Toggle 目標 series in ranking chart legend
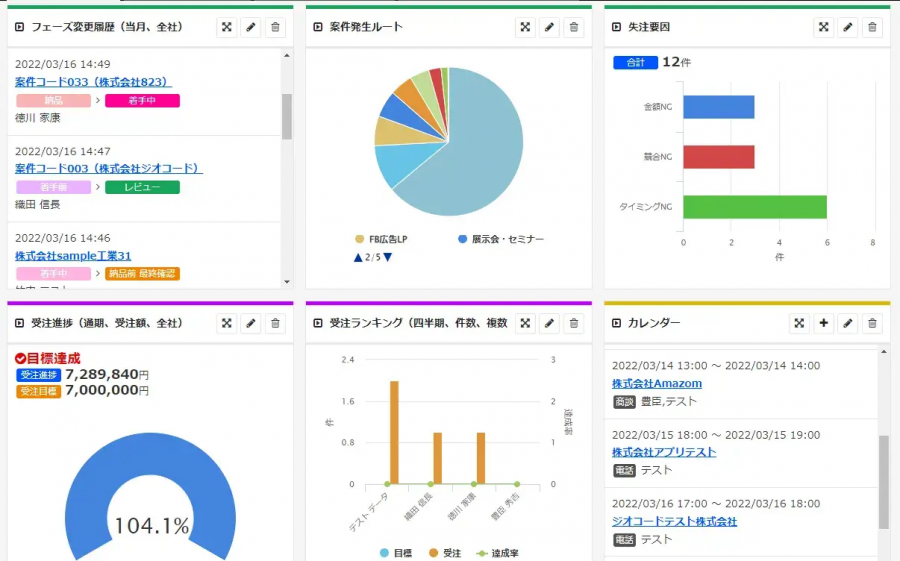Viewport: 900px width, 561px height. pyautogui.click(x=396, y=553)
